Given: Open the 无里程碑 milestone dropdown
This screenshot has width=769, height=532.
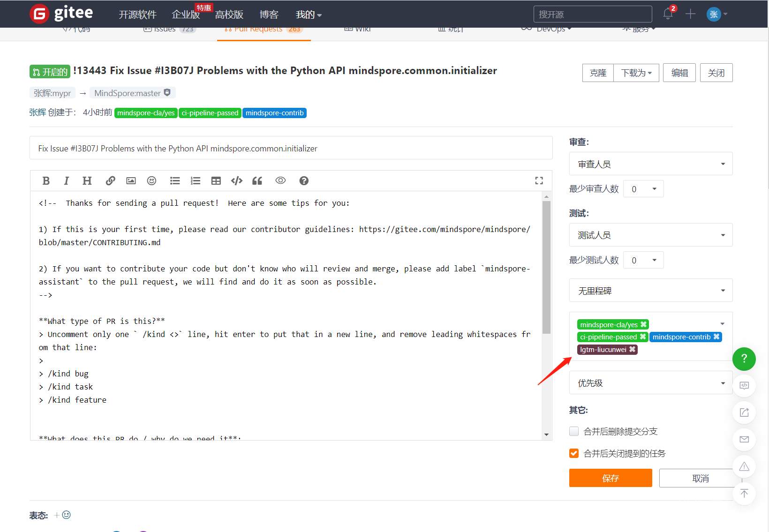Looking at the screenshot, I should 651,291.
